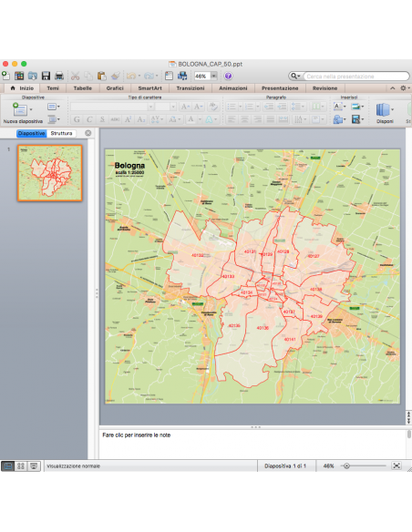
Task: Save the presentation with floppy icon
Action: coord(46,76)
